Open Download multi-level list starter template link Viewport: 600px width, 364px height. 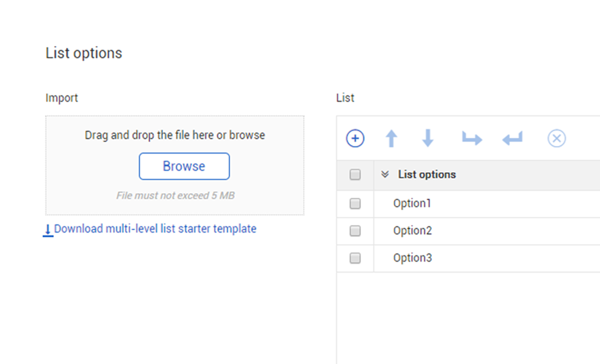point(155,229)
